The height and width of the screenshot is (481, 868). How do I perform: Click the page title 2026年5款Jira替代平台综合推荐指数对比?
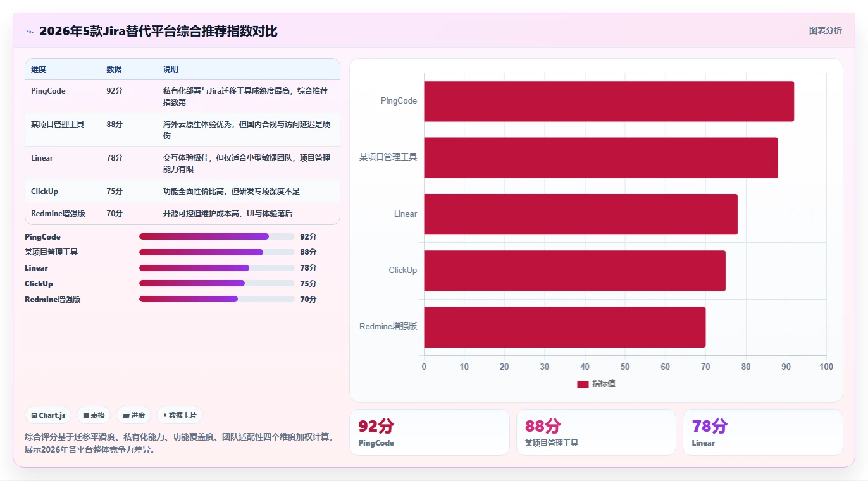pos(158,32)
